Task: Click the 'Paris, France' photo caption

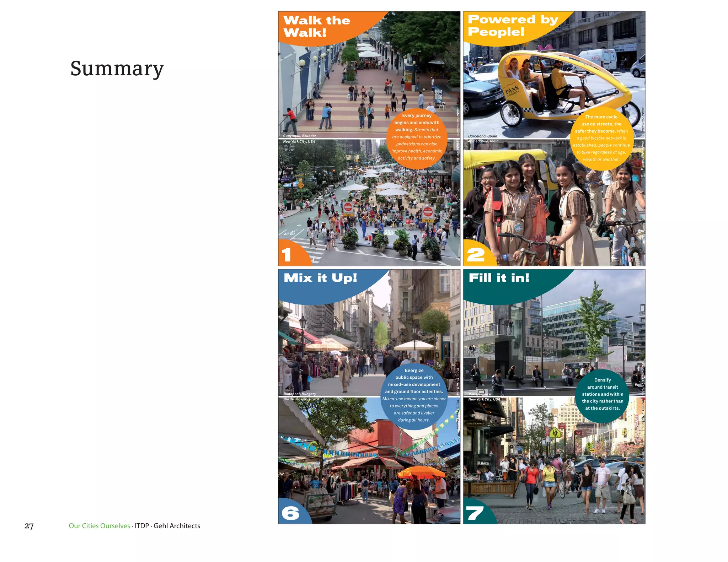Action: pyautogui.click(x=480, y=394)
